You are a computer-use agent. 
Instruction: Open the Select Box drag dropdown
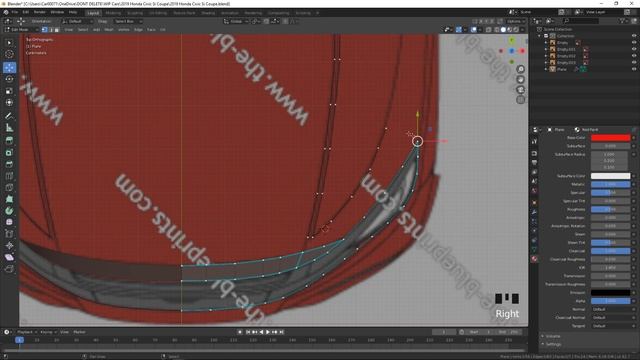127,21
